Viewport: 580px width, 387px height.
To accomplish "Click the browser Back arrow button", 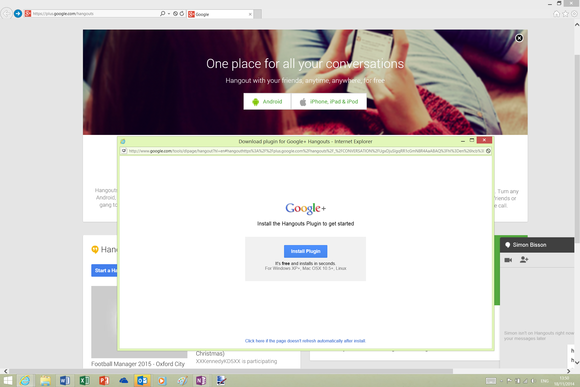I will pos(6,14).
